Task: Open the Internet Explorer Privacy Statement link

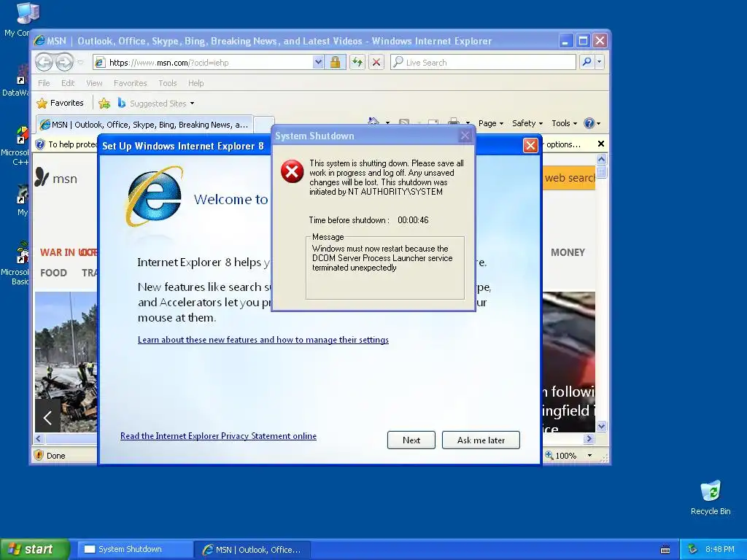Action: pos(218,436)
